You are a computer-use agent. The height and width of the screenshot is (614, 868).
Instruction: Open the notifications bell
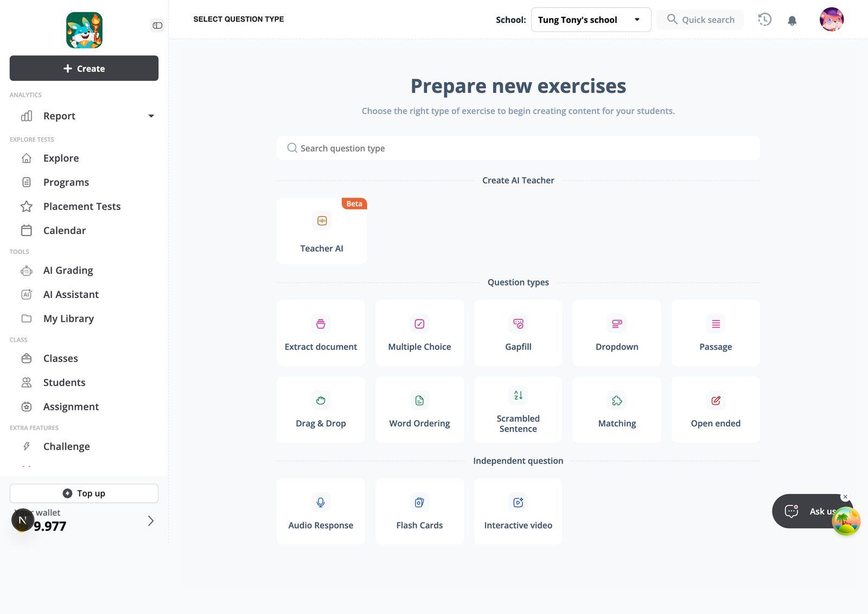(792, 21)
